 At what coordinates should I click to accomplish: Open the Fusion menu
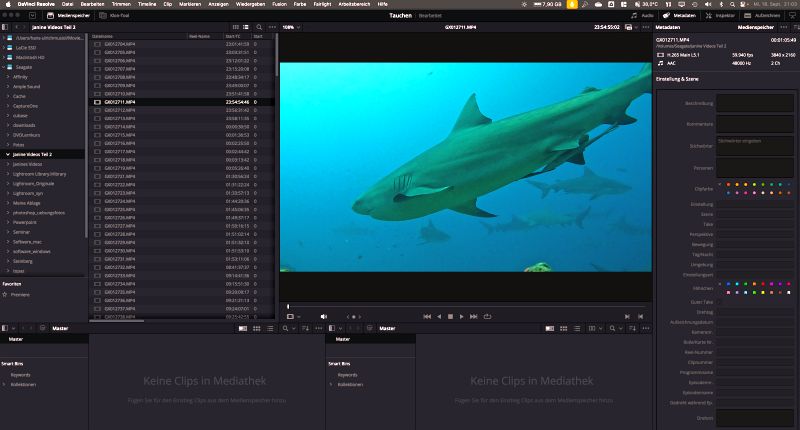tap(279, 4)
